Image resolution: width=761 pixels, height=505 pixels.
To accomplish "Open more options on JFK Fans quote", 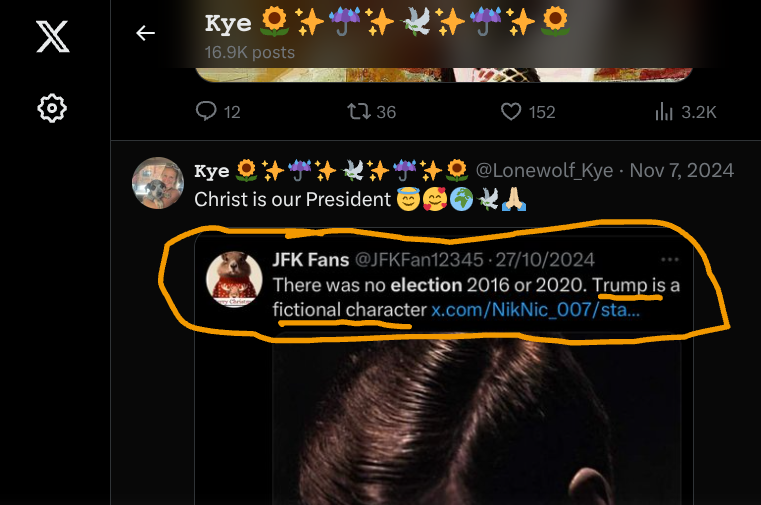I will (x=669, y=259).
